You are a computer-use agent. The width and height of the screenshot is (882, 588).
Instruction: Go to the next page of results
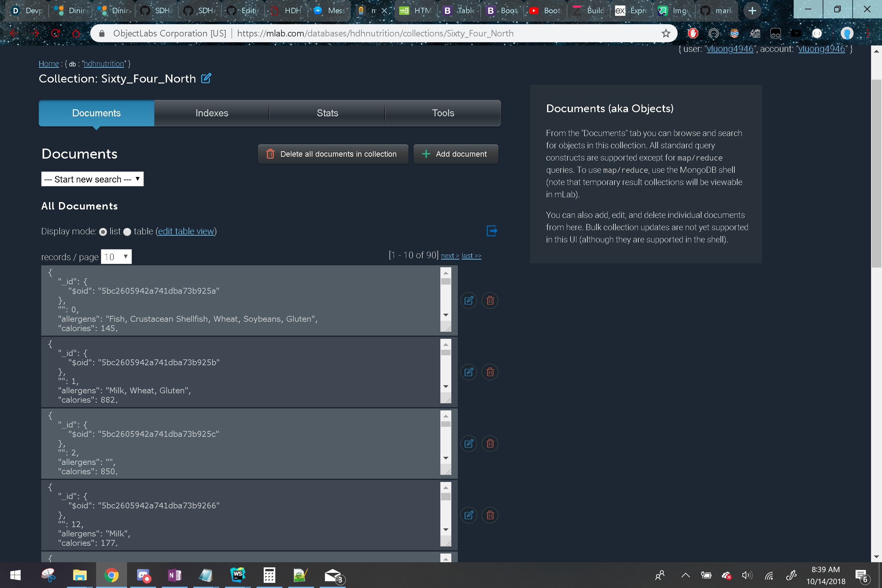[x=450, y=256]
